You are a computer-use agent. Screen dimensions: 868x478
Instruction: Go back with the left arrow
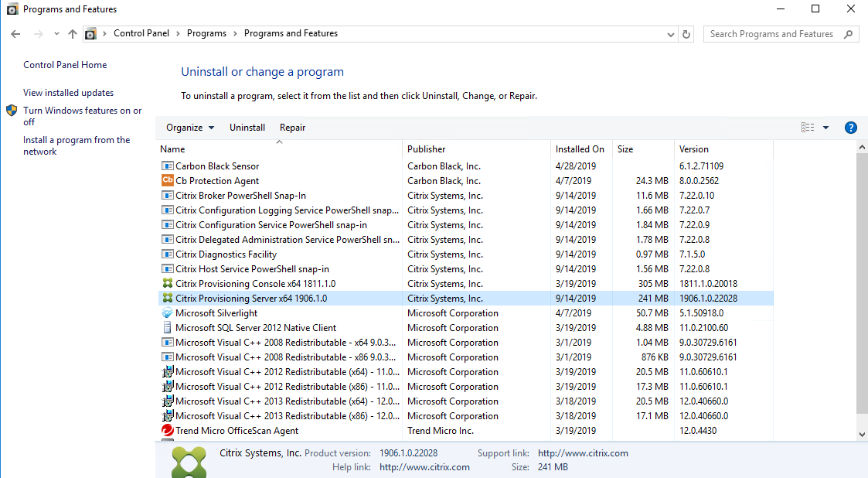click(15, 34)
